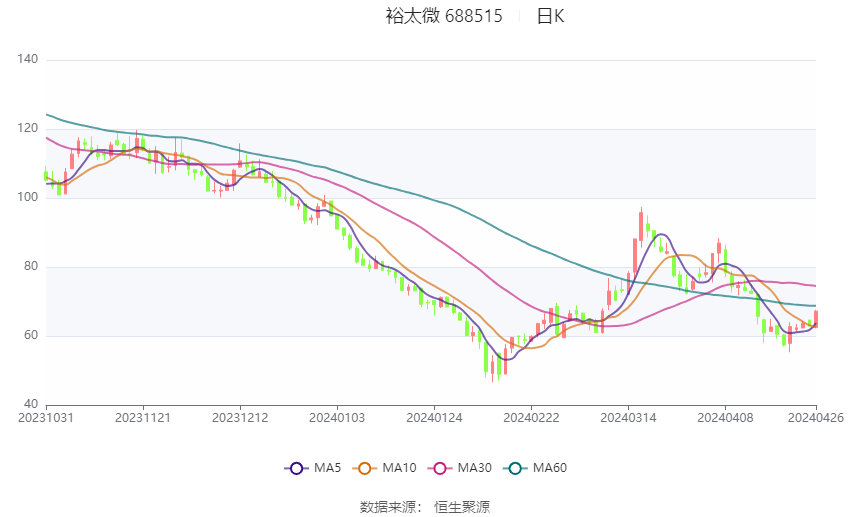Select the 20240314 date axis label
The height and width of the screenshot is (517, 850).
click(628, 418)
